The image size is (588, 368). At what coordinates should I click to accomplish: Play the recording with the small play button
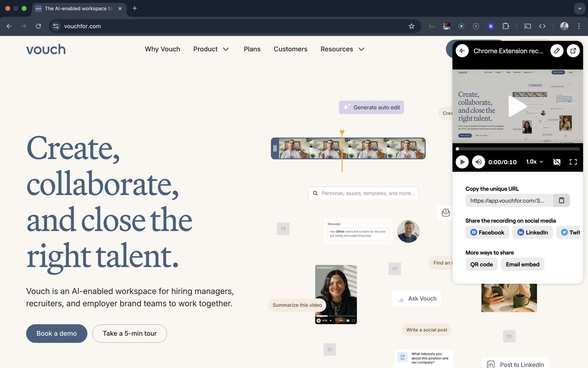coord(462,162)
